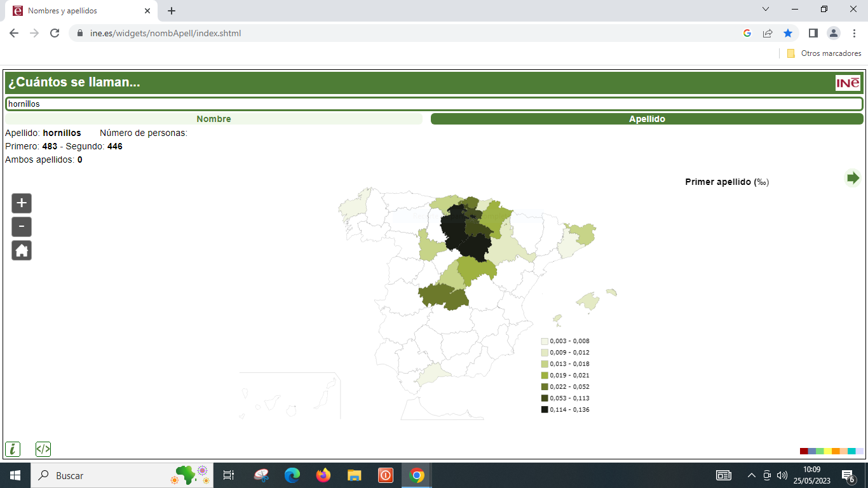Open Firefox from the taskbar
The width and height of the screenshot is (868, 488).
(x=323, y=475)
